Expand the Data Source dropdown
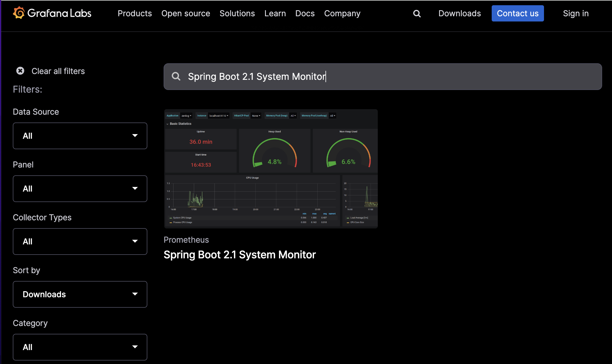Screen dimensions: 612x364 (x=80, y=136)
